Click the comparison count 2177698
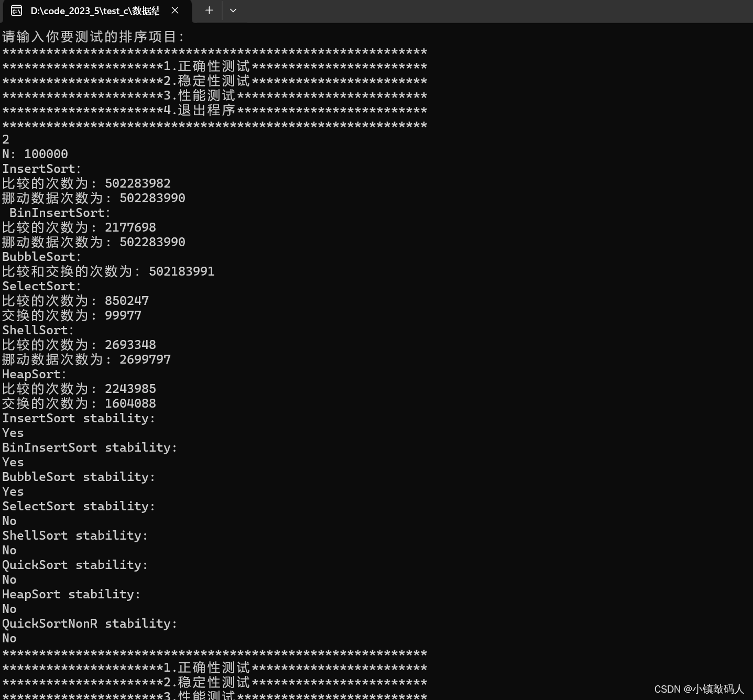This screenshot has height=700, width=753. 130,227
